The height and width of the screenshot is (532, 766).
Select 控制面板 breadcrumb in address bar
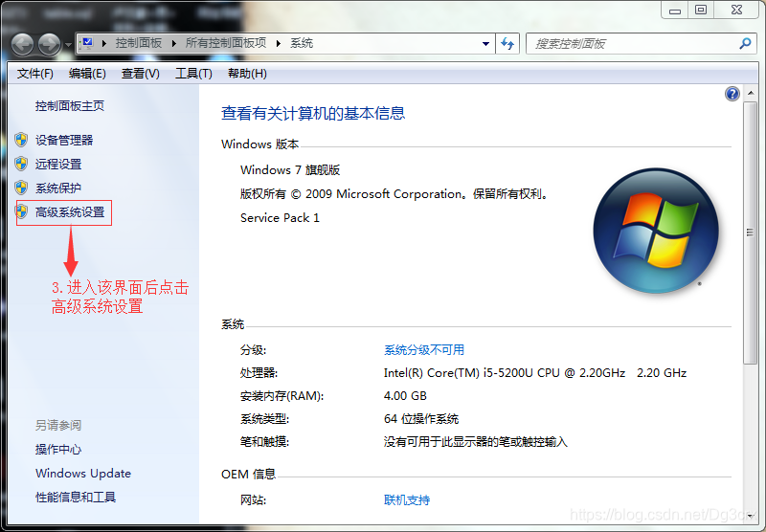[138, 43]
